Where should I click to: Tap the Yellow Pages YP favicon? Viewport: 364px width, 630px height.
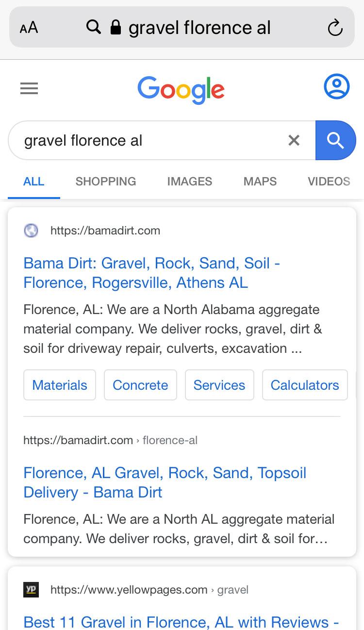(31, 590)
